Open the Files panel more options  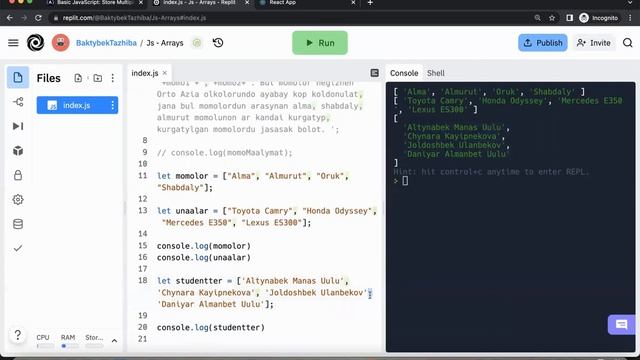[113, 78]
